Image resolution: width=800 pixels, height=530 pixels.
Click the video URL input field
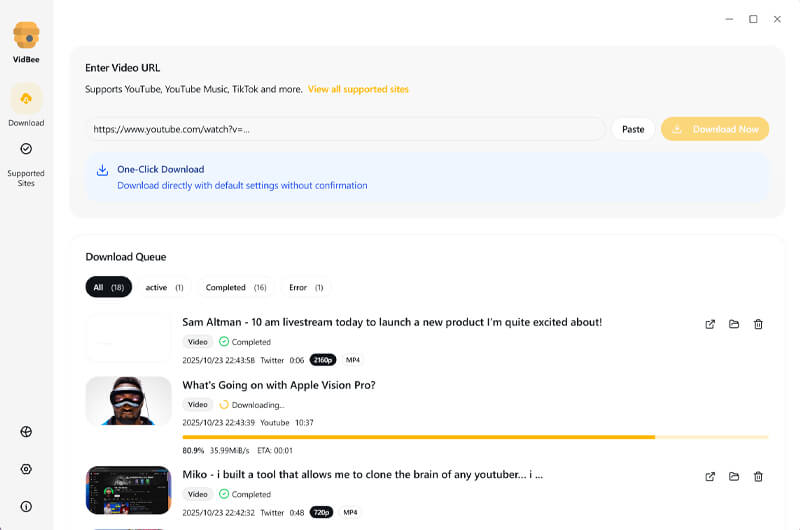[x=345, y=130]
